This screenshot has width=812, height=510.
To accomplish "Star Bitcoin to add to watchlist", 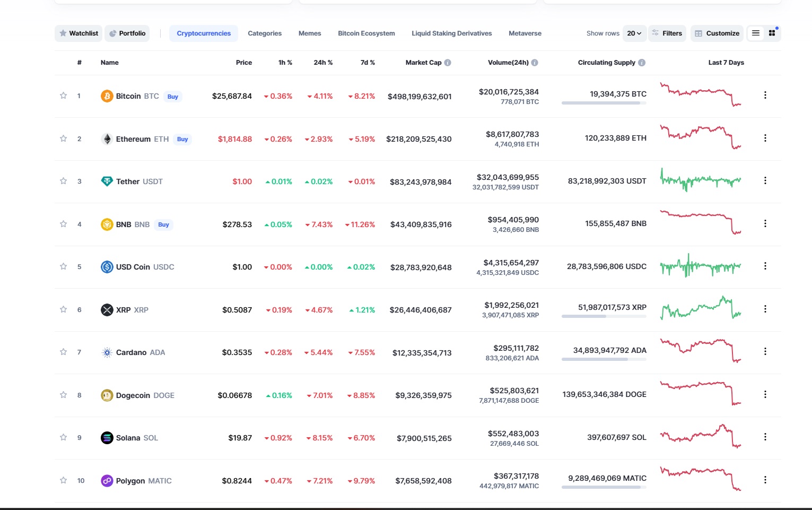I will pos(63,96).
